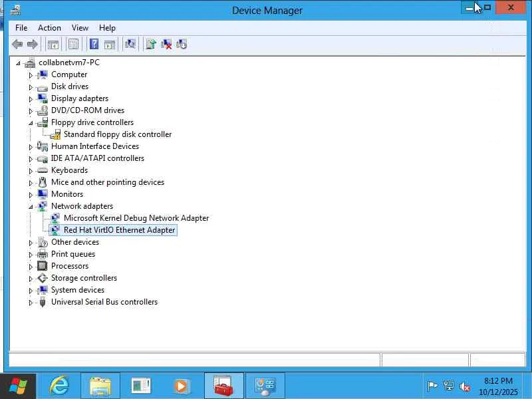Click the Device Manager title bar icon
This screenshot has height=399, width=532.
[15, 11]
